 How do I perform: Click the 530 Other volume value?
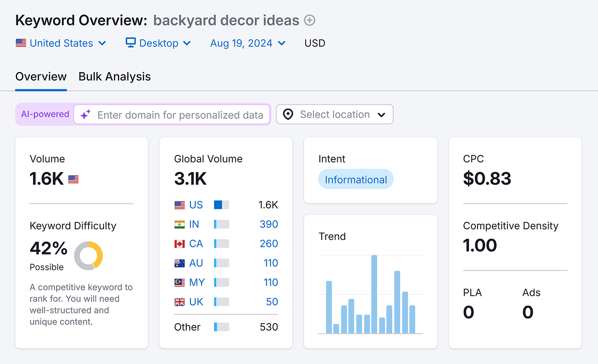pos(269,327)
